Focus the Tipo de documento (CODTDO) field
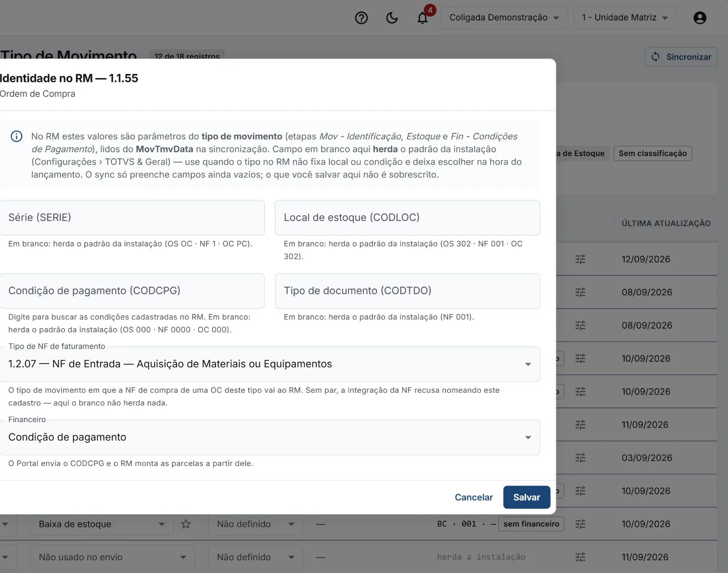The height and width of the screenshot is (573, 728). tap(407, 291)
